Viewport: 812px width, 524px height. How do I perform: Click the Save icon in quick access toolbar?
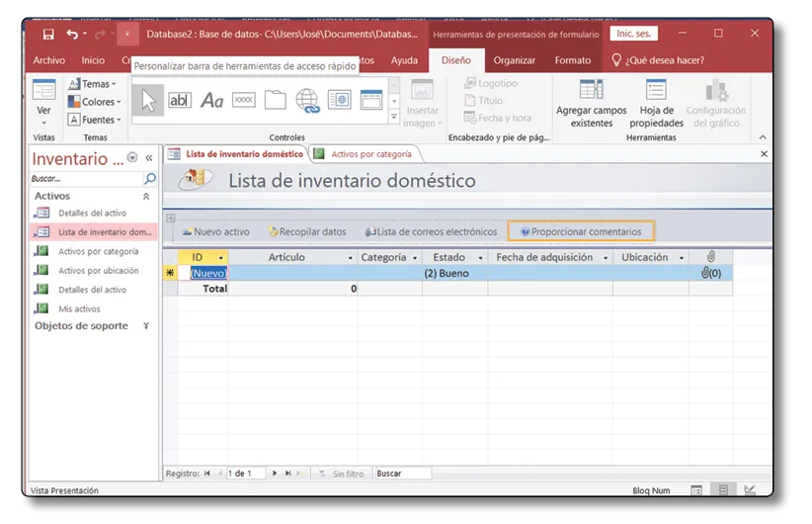tap(48, 34)
